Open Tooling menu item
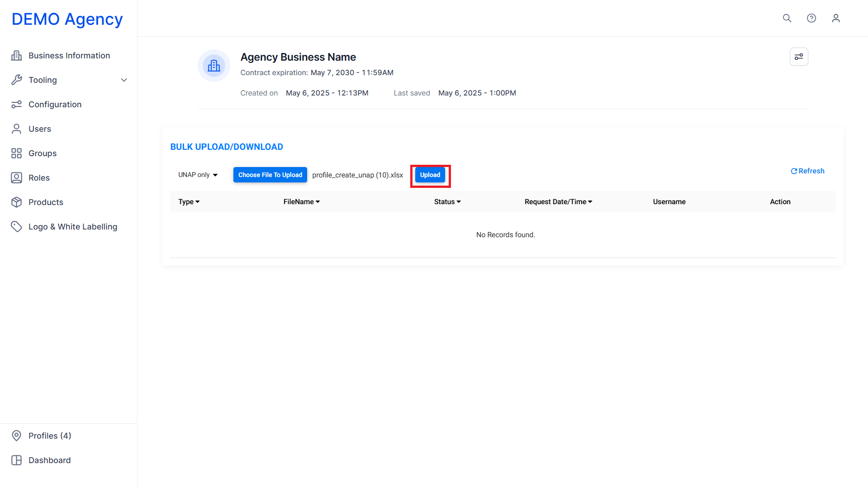 [x=69, y=80]
